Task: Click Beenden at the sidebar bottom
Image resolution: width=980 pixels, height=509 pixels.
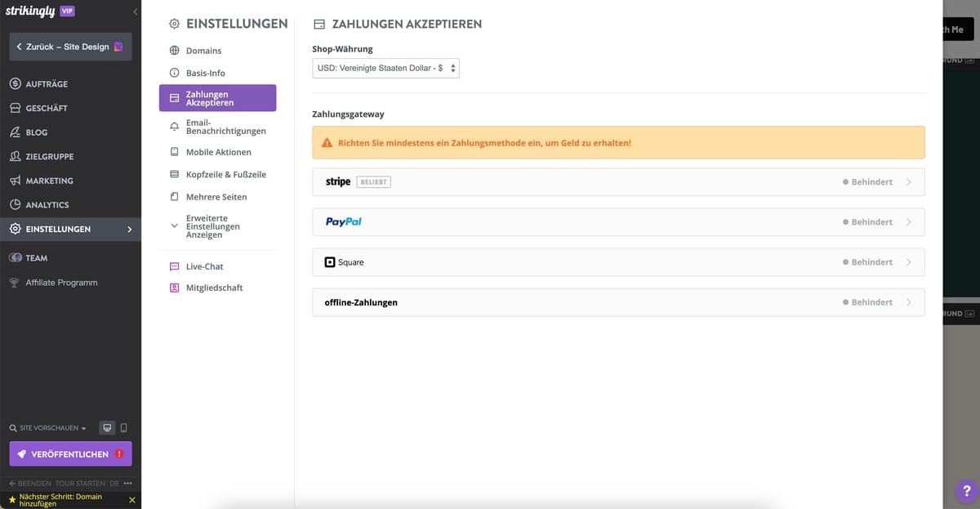Action: click(29, 483)
